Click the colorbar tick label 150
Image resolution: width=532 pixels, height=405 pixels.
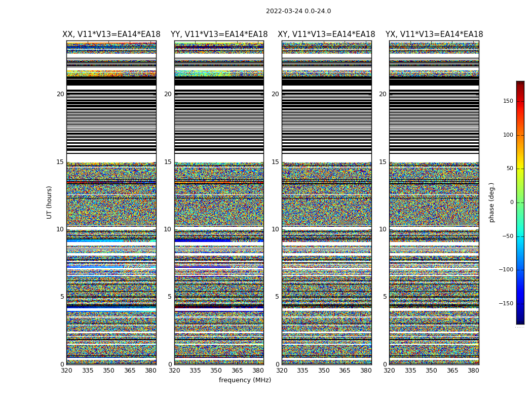(508, 101)
